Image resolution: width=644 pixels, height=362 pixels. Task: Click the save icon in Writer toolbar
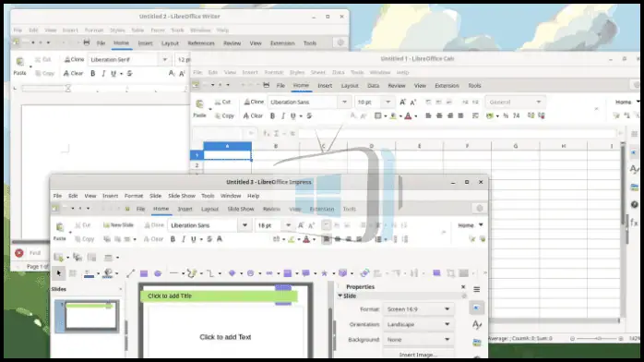click(86, 42)
